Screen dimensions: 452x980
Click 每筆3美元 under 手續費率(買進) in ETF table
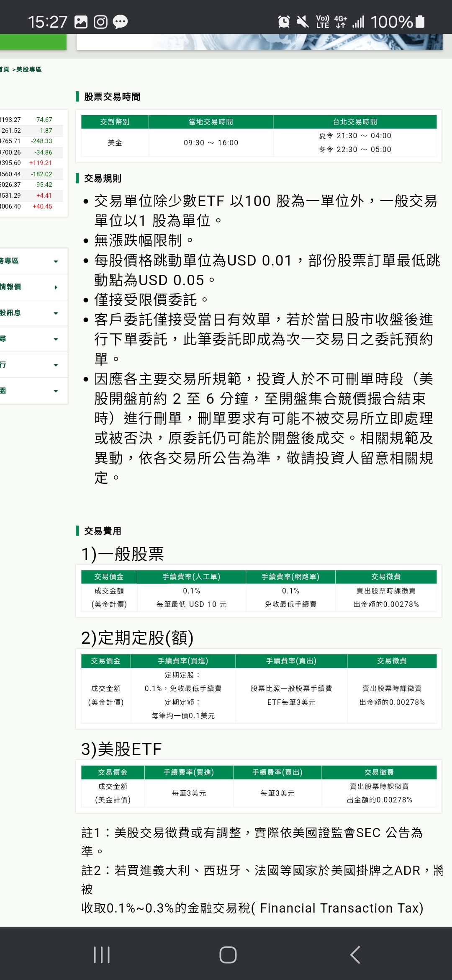click(189, 793)
